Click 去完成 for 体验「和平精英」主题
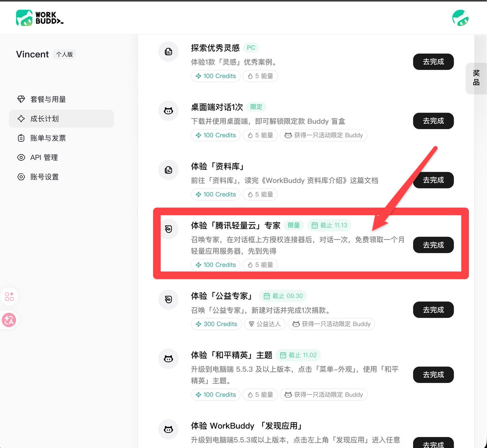 tap(433, 374)
